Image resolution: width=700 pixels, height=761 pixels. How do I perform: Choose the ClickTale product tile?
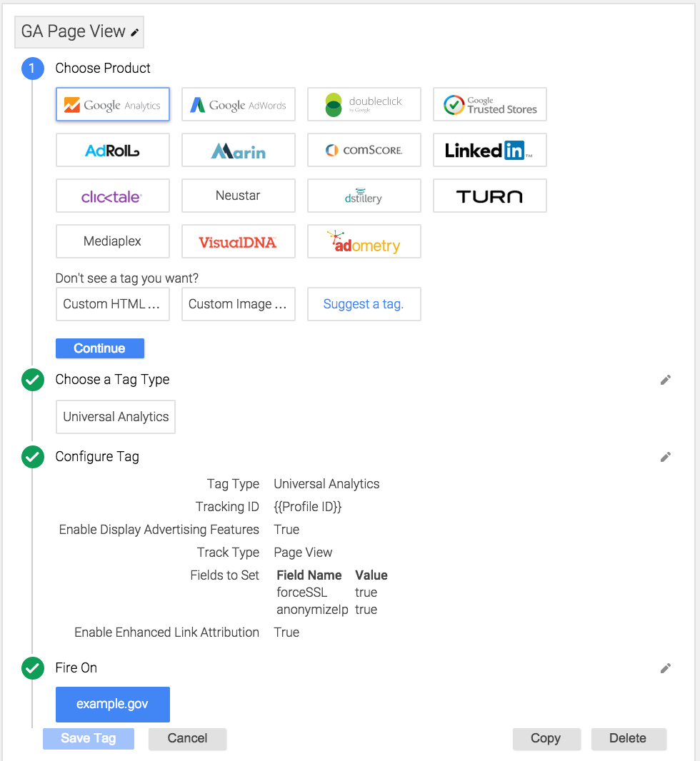(113, 196)
